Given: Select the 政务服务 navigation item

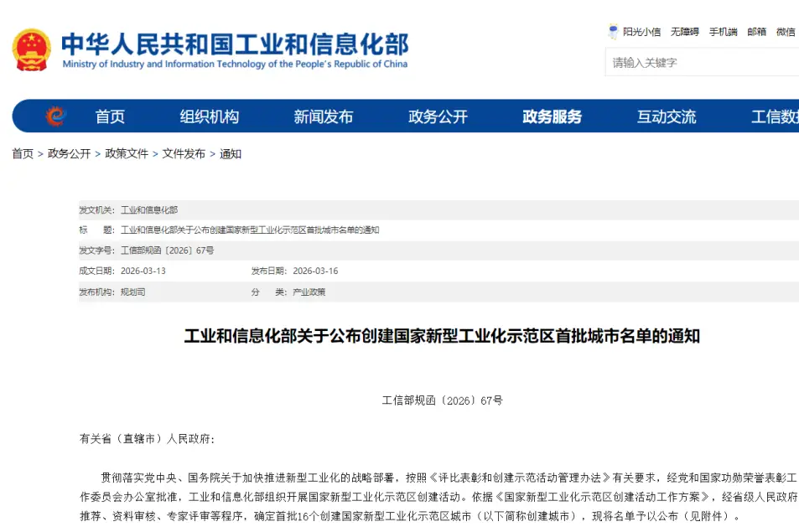Looking at the screenshot, I should [x=552, y=117].
